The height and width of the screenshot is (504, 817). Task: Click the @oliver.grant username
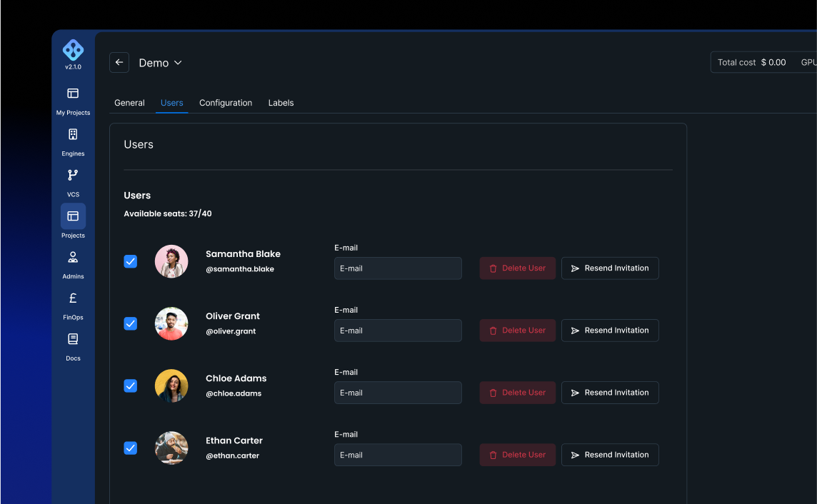231,331
